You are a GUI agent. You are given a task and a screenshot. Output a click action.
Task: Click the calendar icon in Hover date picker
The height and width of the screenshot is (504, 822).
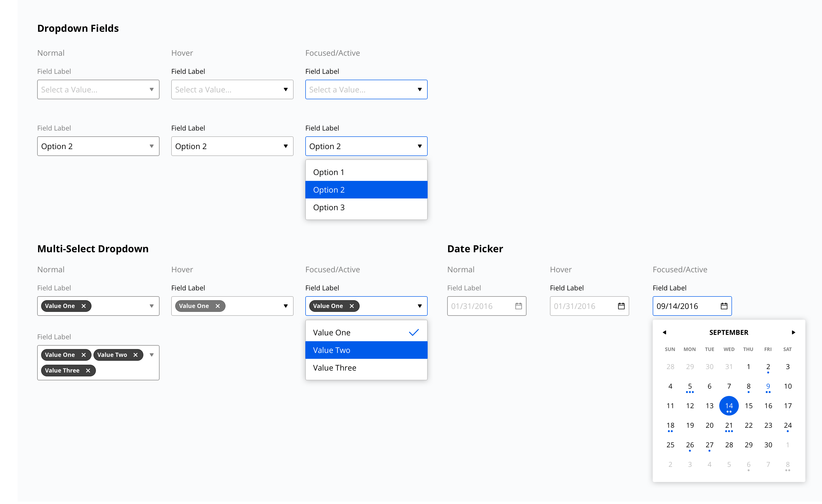click(x=621, y=306)
